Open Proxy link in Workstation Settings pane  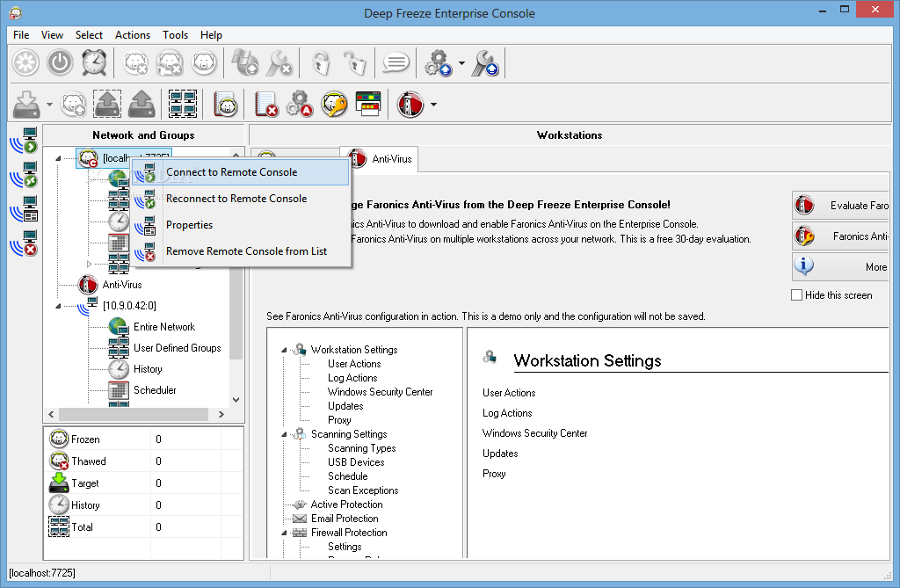point(494,474)
